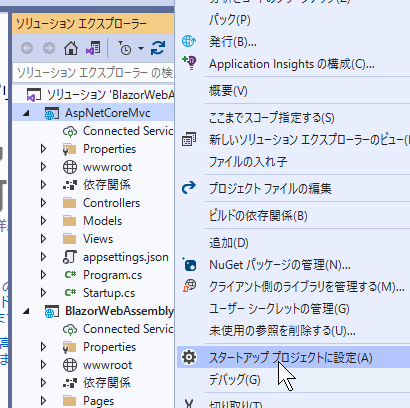Collapse the BlazorWebAssembly project node
The height and width of the screenshot is (408, 410).
click(x=26, y=311)
